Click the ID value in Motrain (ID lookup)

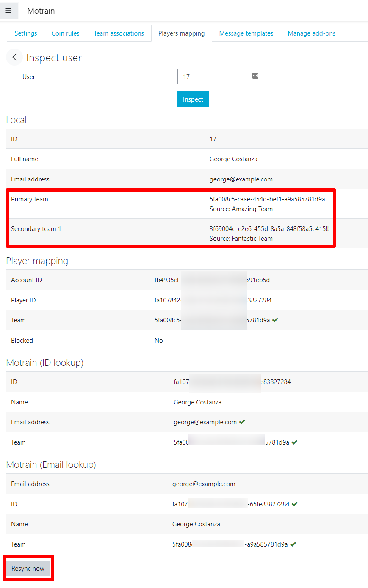point(232,382)
